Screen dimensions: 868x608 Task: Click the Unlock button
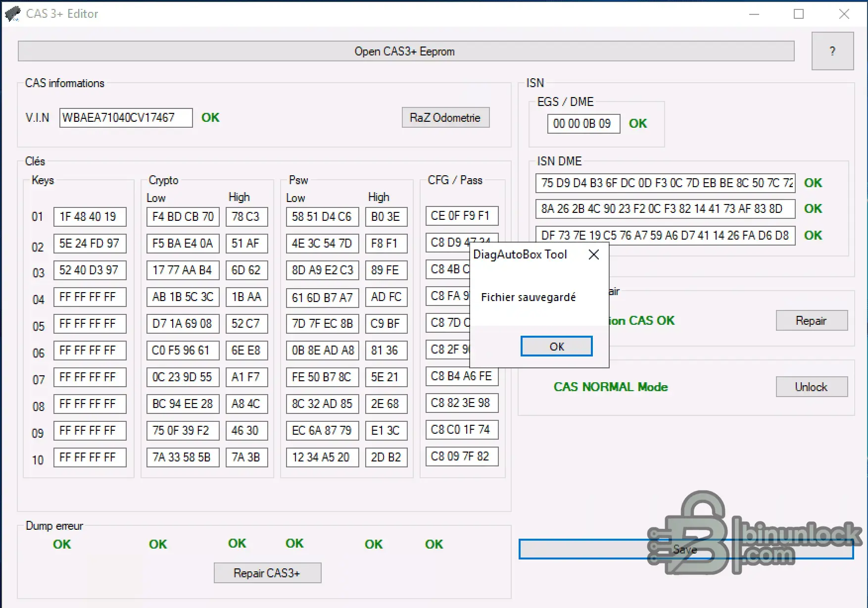tap(812, 387)
